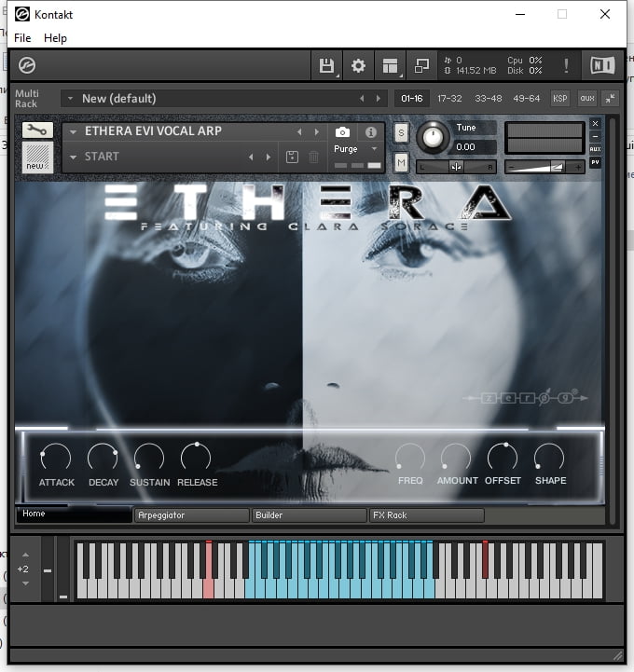Open the save floppy disk menu
Viewport: 634px width, 672px height.
(x=326, y=66)
